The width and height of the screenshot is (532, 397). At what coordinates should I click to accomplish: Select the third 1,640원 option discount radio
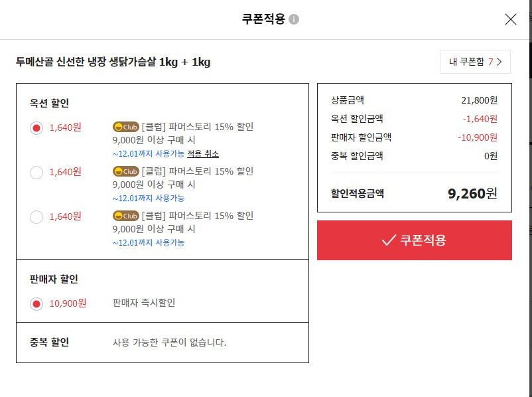pos(36,217)
